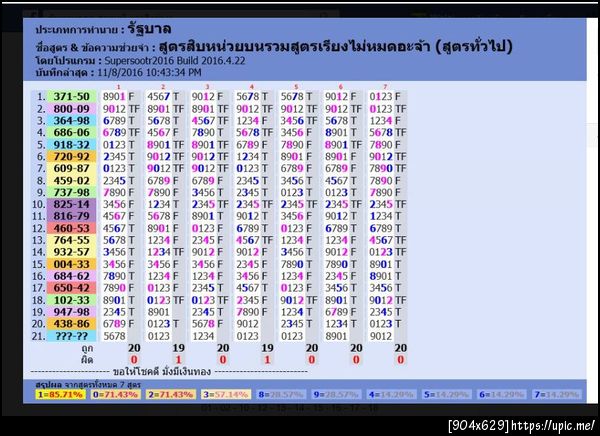Select the 5=14.29% summary badge
The image size is (600, 436).
(x=447, y=394)
